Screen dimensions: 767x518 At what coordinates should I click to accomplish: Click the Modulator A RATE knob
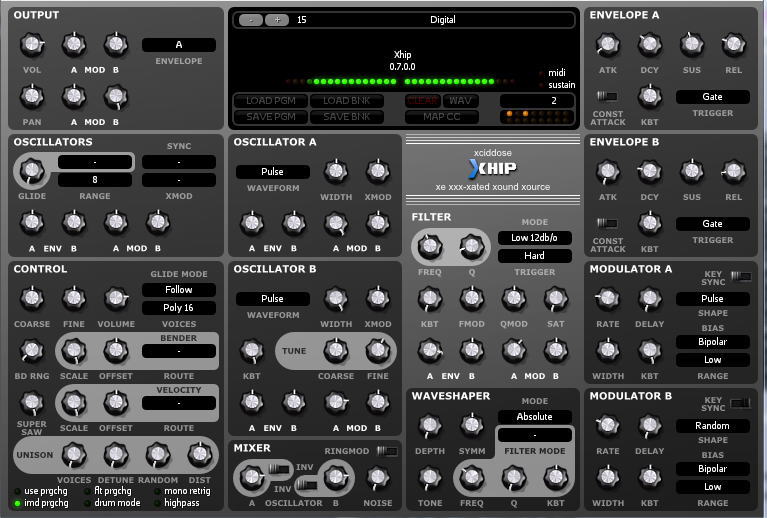coord(608,298)
